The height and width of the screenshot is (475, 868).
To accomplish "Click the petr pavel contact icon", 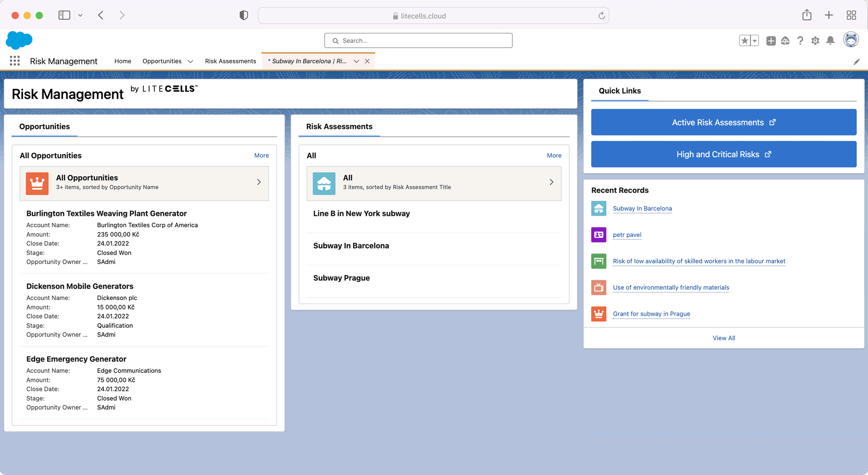I will click(599, 235).
